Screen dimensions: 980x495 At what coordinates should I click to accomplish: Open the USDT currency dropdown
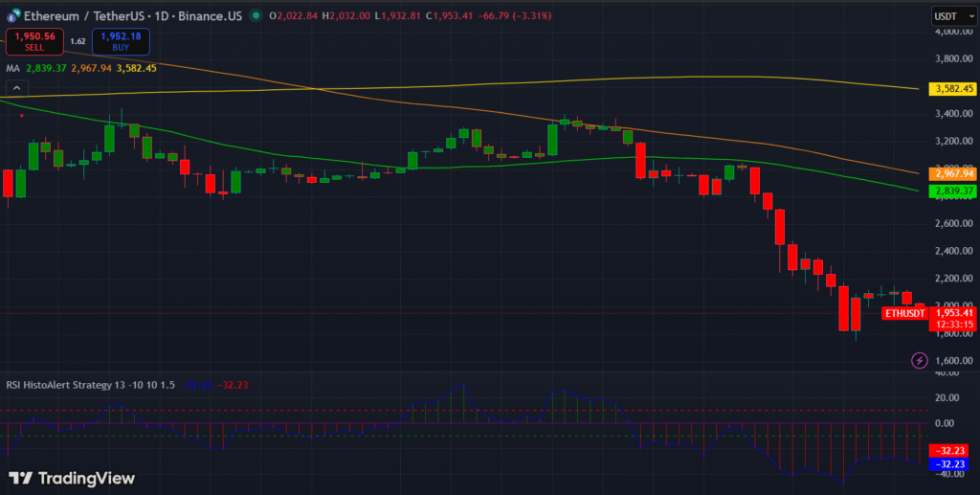point(947,16)
